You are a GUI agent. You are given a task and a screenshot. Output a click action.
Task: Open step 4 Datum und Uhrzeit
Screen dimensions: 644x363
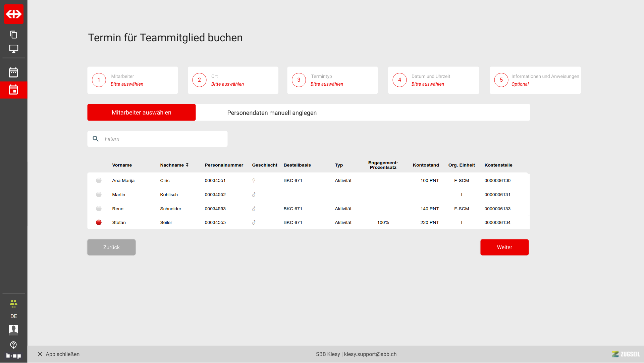coord(433,80)
